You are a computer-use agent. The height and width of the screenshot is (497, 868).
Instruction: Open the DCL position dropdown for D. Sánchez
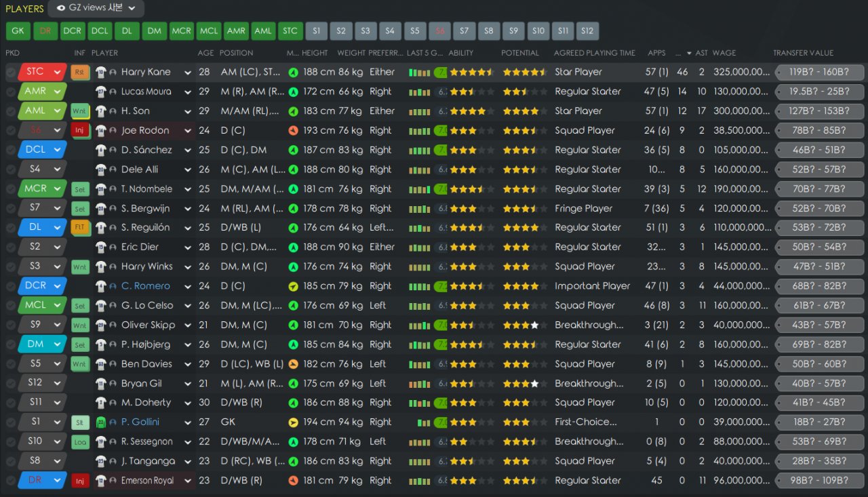pyautogui.click(x=42, y=150)
